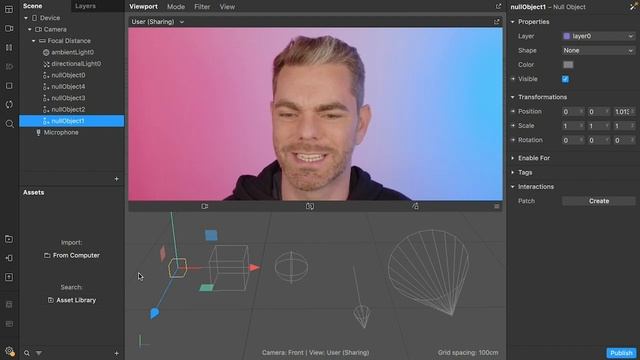Click the add-to-folder icon in left toolbar

(x=9, y=239)
